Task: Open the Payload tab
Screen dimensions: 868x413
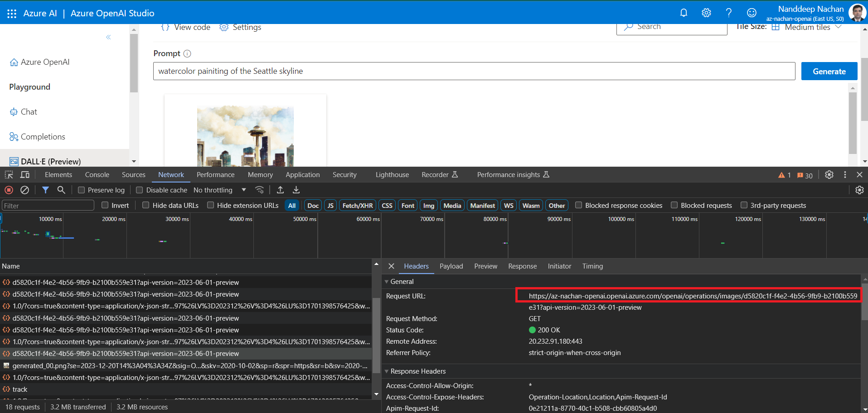Action: tap(451, 266)
